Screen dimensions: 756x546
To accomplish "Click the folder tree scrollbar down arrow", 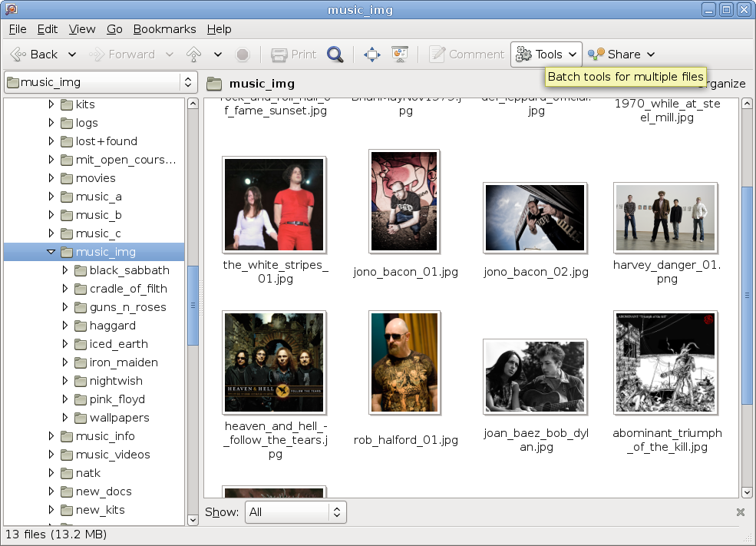I will pyautogui.click(x=193, y=520).
